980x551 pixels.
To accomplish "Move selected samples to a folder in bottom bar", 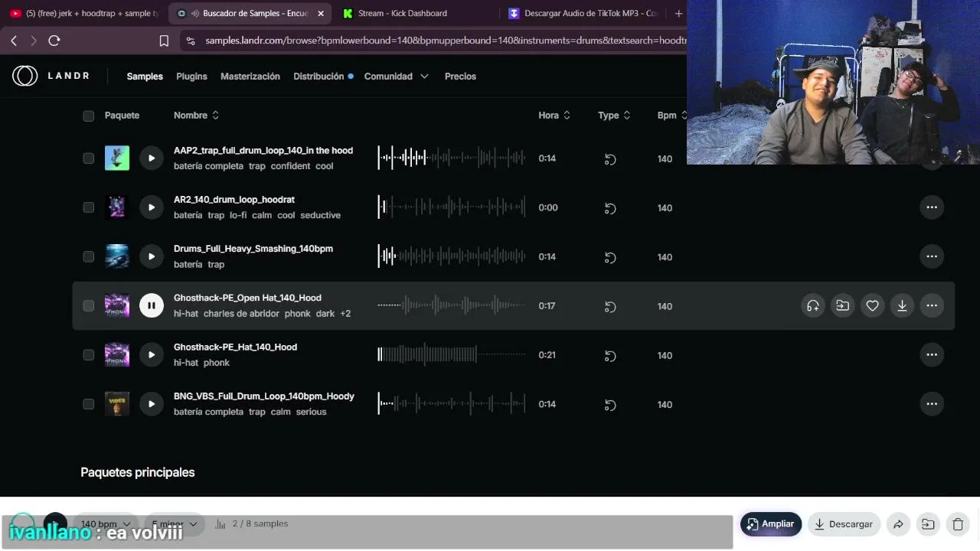I will pos(928,524).
